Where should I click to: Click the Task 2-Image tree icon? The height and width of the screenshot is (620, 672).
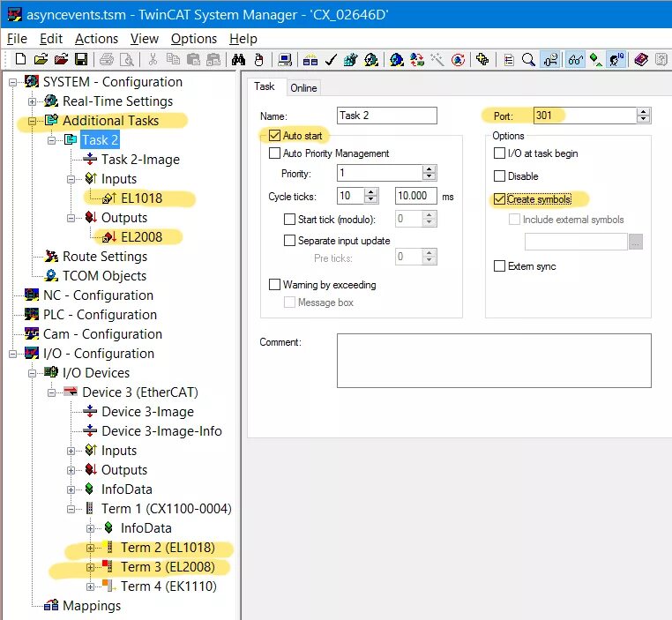pyautogui.click(x=90, y=159)
